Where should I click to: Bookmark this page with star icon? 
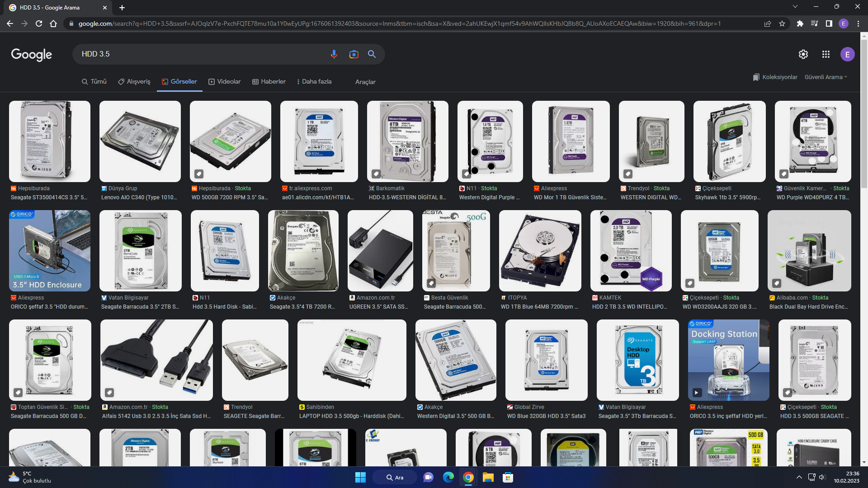pyautogui.click(x=782, y=23)
